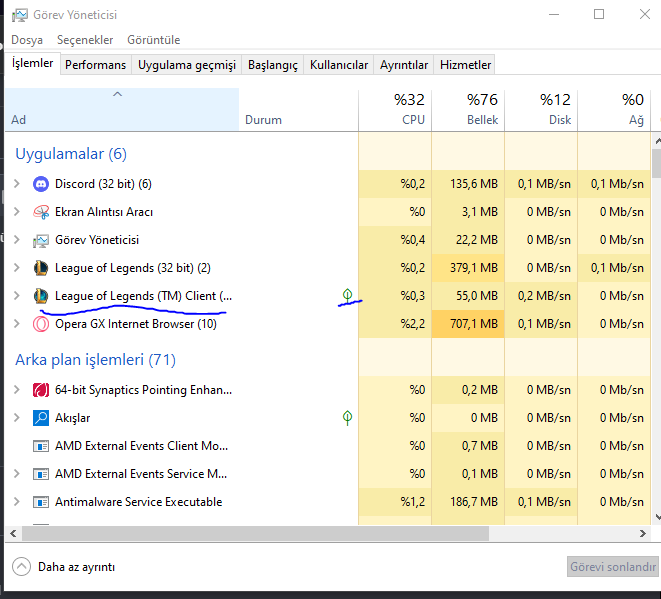Select the İşlemler tab
This screenshot has width=661, height=599.
(32, 63)
